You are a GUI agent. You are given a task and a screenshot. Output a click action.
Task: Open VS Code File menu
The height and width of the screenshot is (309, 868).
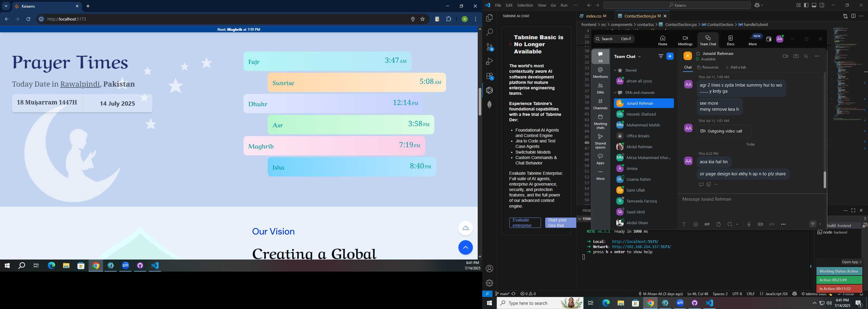498,5
